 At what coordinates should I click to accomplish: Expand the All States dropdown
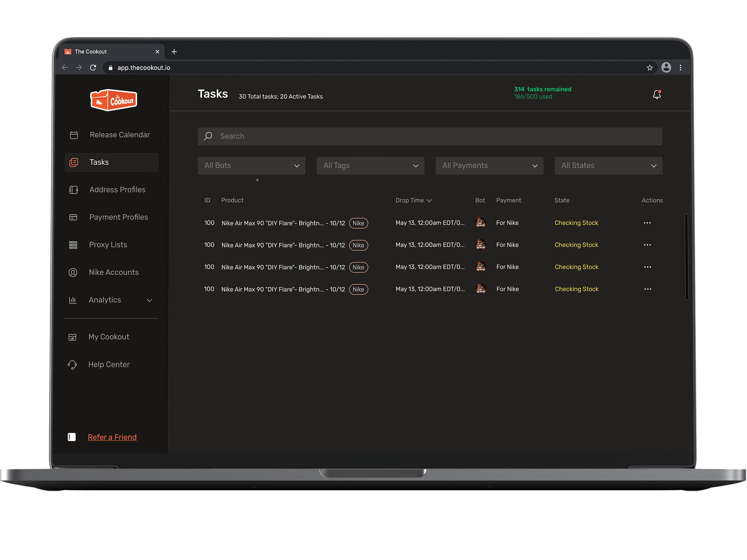[608, 166]
